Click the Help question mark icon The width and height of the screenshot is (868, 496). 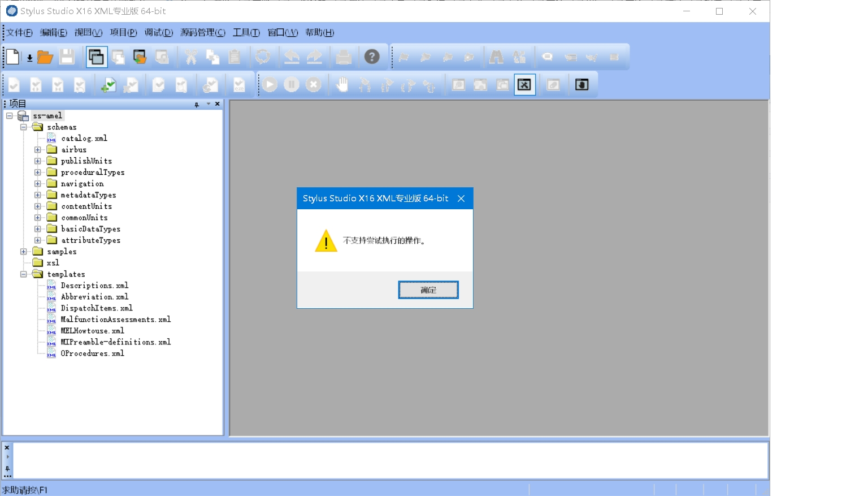tap(372, 57)
